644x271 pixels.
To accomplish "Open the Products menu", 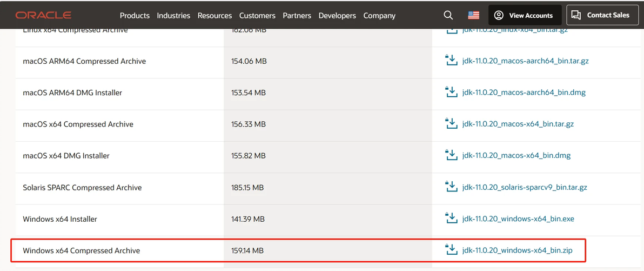I will [x=135, y=16].
